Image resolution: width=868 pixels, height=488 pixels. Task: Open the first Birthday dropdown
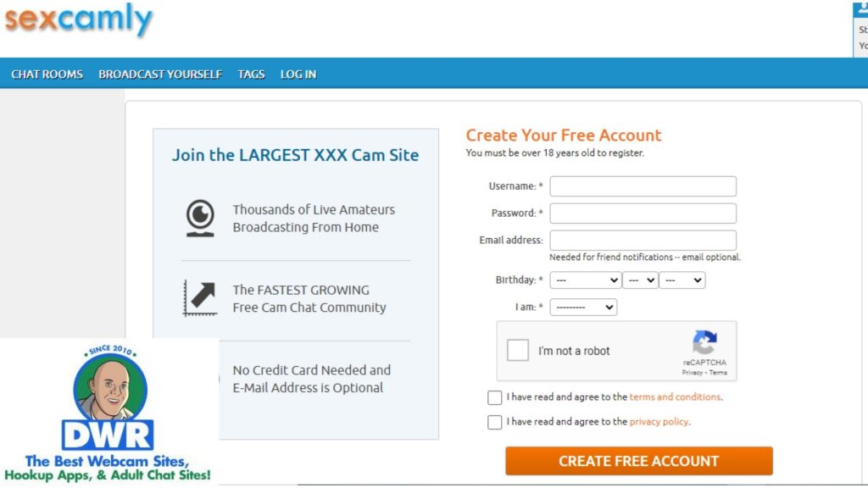585,280
